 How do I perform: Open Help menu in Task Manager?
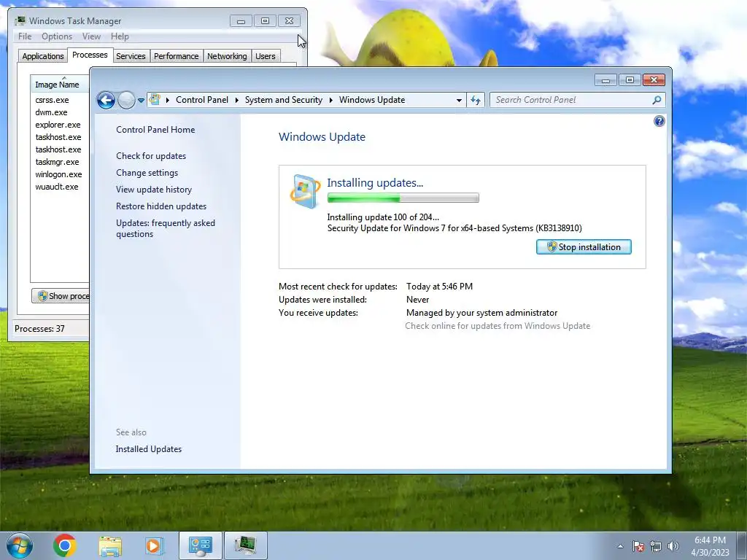[x=120, y=36]
